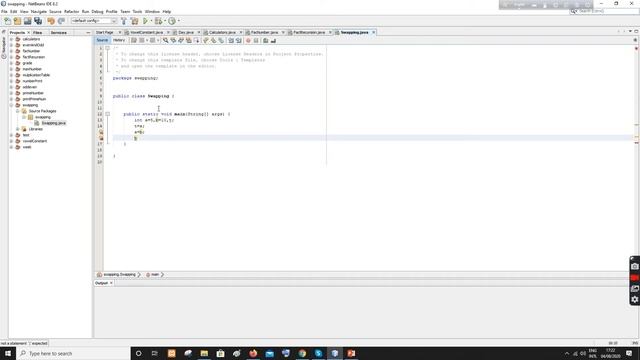
Task: Close the Swapping.java editor tab
Action: pos(373,32)
